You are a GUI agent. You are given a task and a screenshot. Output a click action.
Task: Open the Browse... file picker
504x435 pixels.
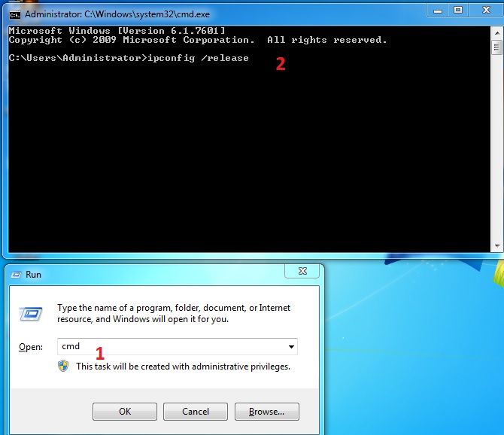tap(267, 412)
